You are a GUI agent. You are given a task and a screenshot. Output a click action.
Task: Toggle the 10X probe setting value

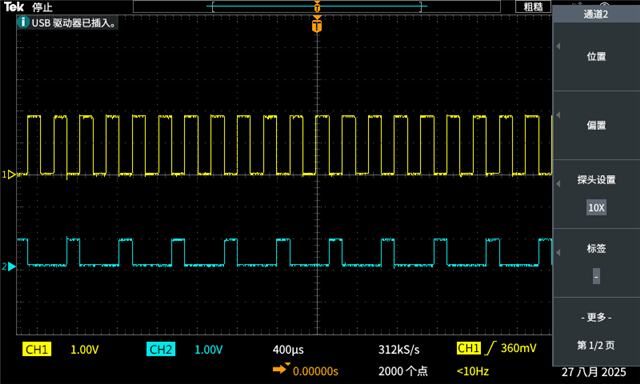click(596, 208)
